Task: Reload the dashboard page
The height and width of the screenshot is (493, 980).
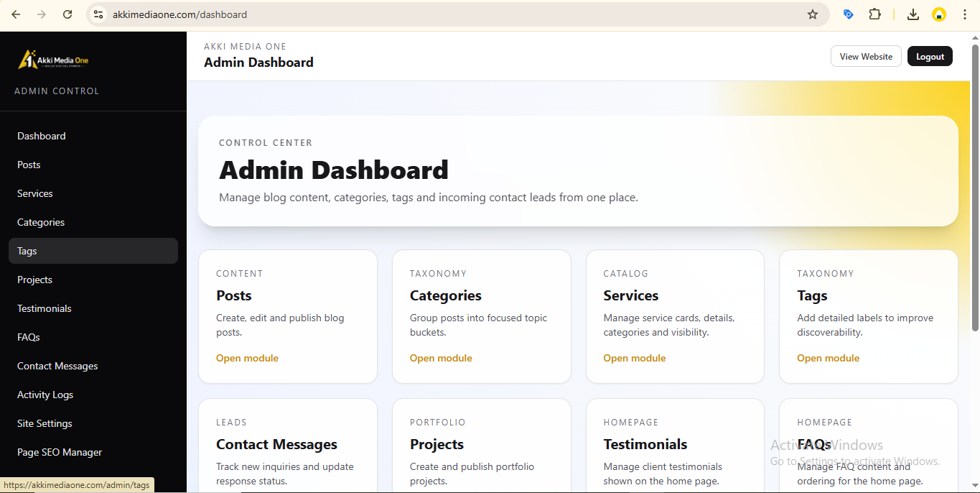Action: click(x=68, y=14)
